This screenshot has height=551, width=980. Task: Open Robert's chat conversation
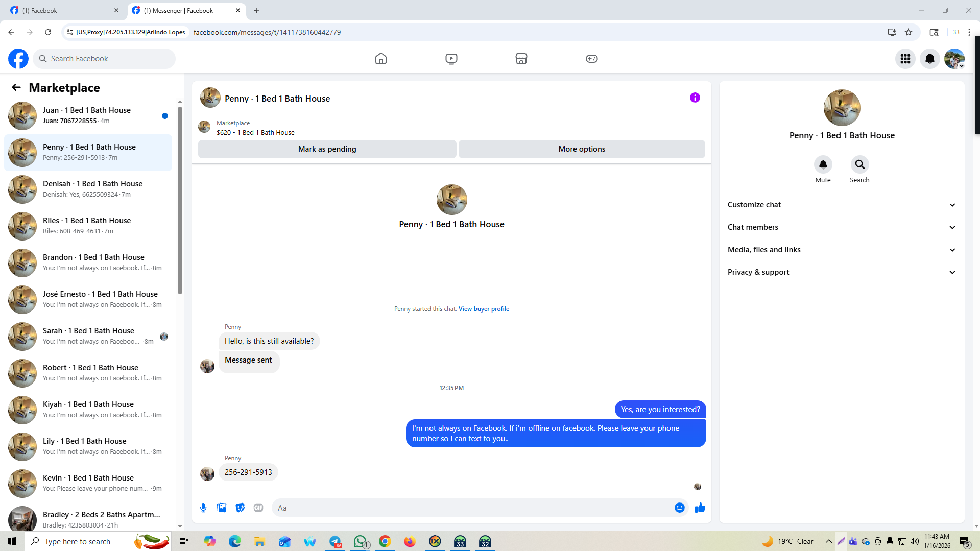point(88,373)
